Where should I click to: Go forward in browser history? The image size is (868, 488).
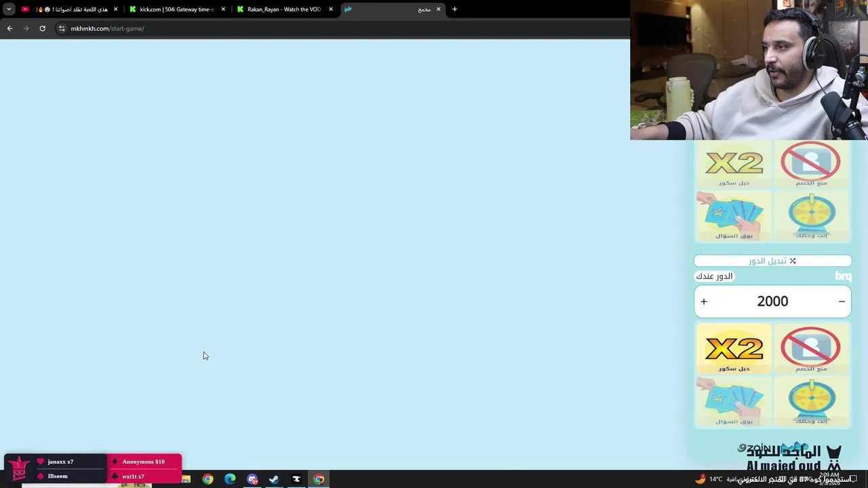tap(26, 28)
